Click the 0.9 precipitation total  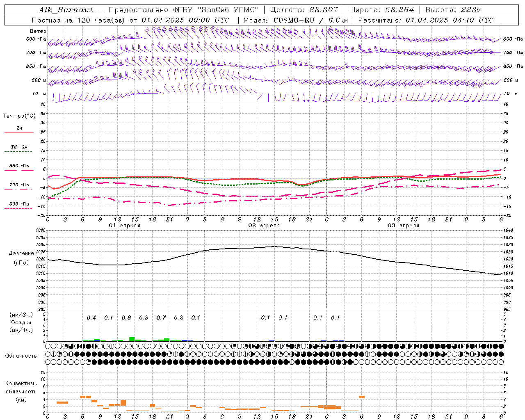(x=126, y=318)
